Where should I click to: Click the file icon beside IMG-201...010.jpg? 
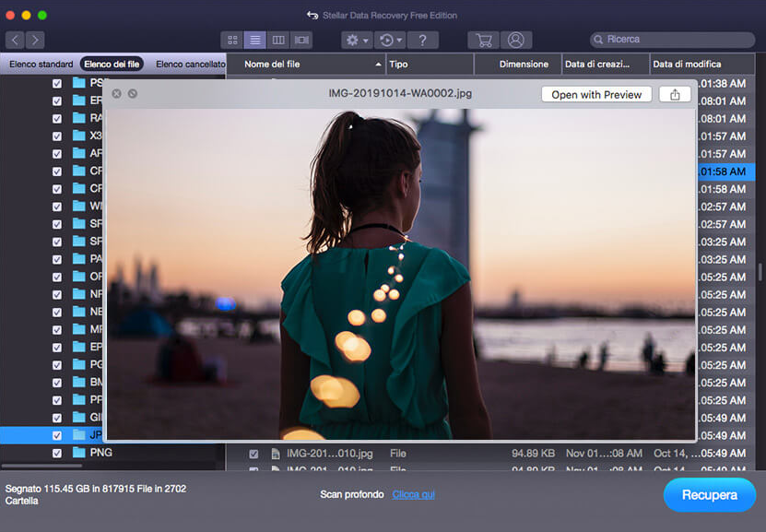(x=276, y=454)
